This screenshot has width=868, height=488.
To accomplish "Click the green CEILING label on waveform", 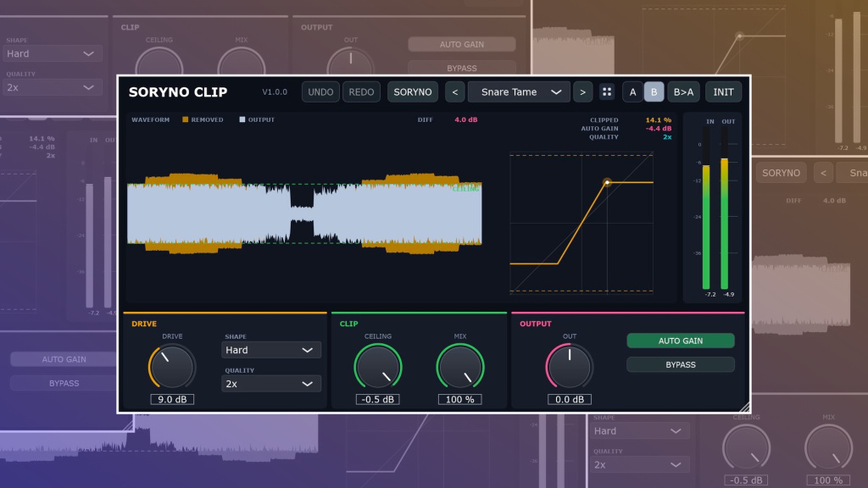I will tap(465, 189).
